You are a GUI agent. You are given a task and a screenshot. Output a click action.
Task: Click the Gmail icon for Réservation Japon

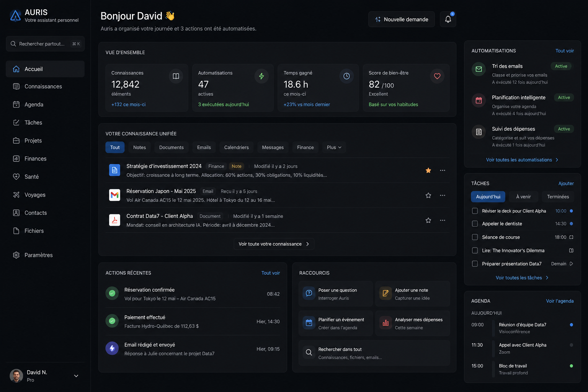point(114,195)
